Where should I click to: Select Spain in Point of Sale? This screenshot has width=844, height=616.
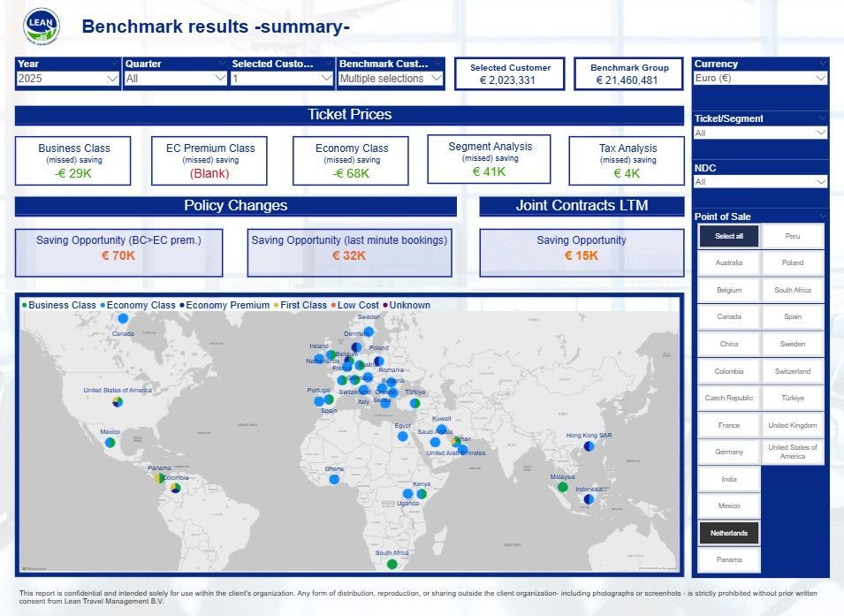pyautogui.click(x=793, y=316)
